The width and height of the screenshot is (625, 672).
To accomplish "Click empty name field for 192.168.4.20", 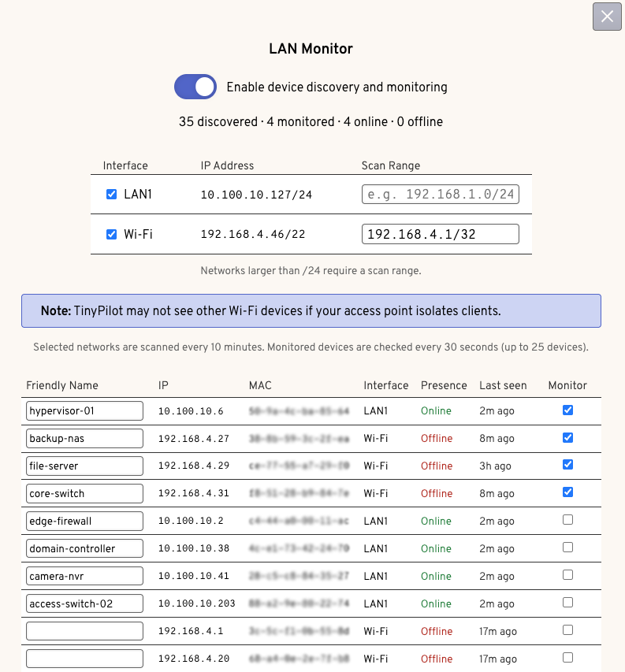I will tap(84, 659).
